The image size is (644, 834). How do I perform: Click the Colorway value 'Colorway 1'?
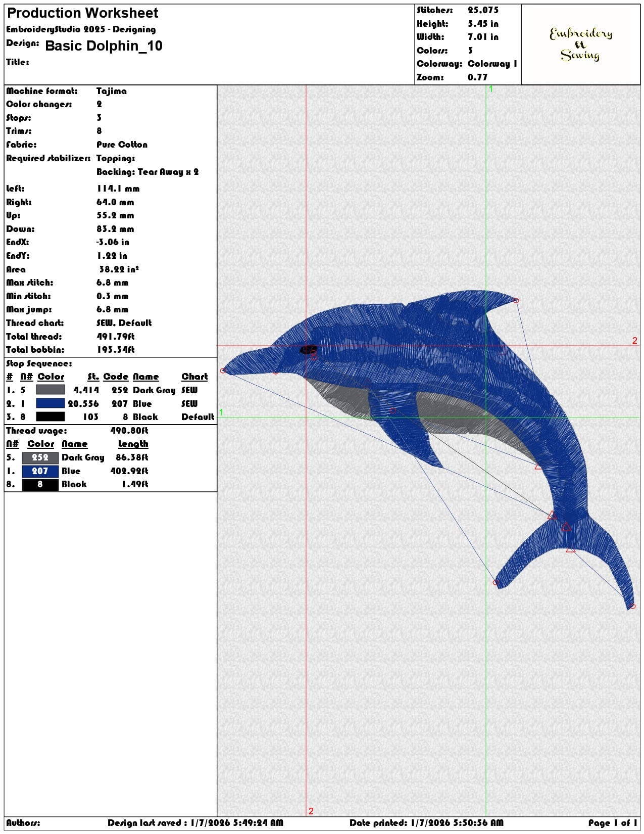pos(492,64)
